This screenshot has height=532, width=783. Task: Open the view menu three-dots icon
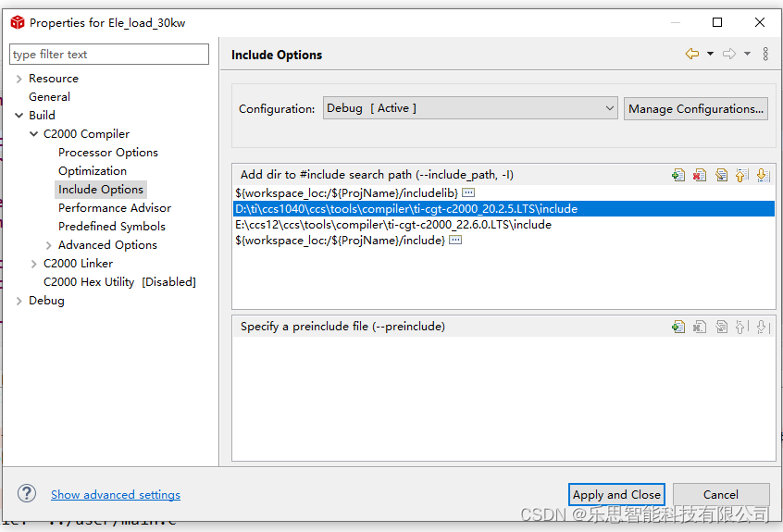tap(765, 54)
